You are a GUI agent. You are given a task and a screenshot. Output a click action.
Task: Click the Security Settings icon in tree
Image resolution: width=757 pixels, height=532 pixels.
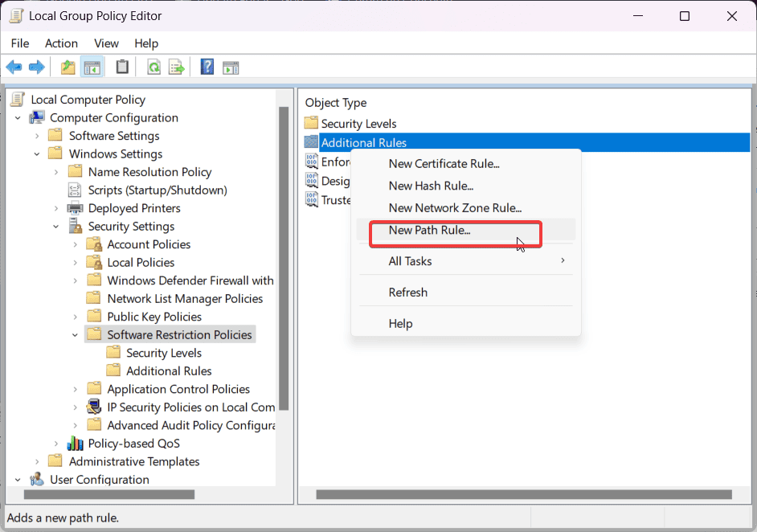click(x=76, y=226)
